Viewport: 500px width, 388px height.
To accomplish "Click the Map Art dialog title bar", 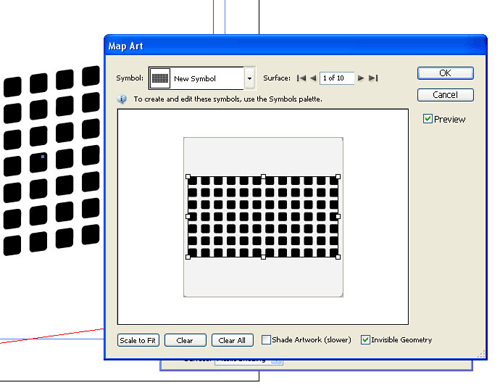I will pyautogui.click(x=295, y=46).
